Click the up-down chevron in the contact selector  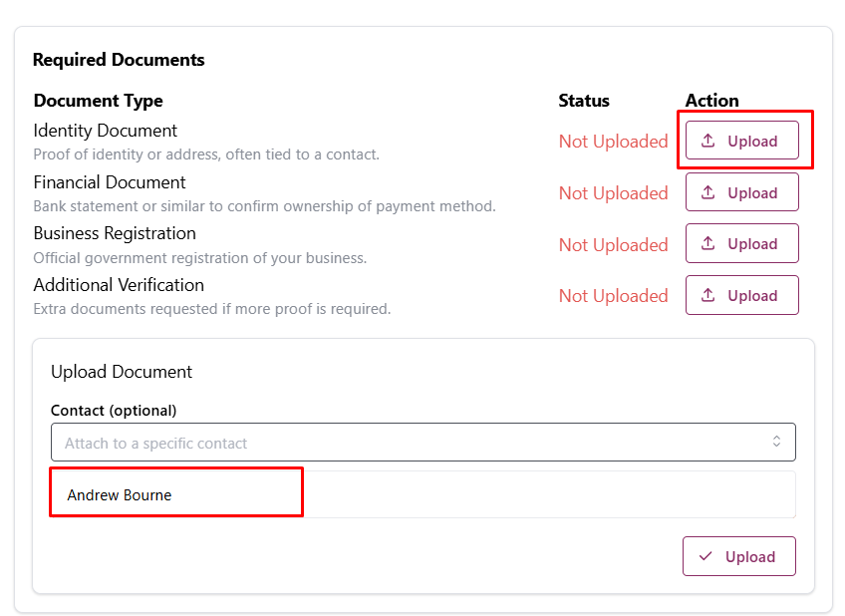pyautogui.click(x=776, y=442)
